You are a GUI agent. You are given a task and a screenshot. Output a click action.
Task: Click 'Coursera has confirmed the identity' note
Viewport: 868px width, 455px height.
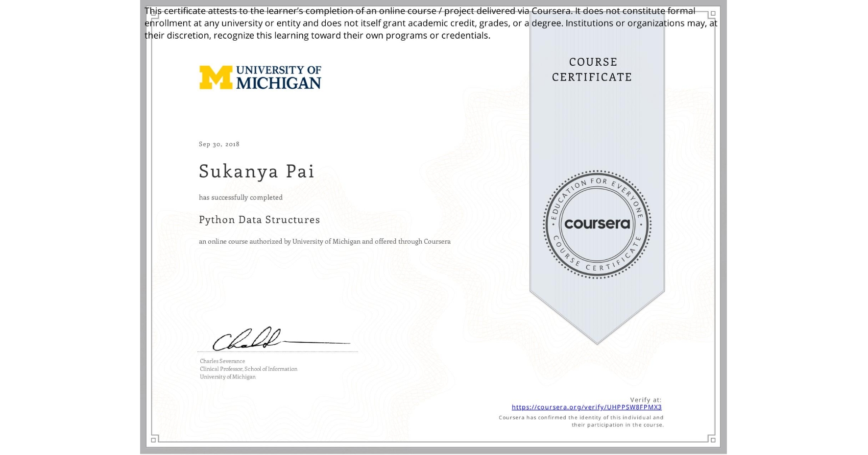click(x=581, y=421)
